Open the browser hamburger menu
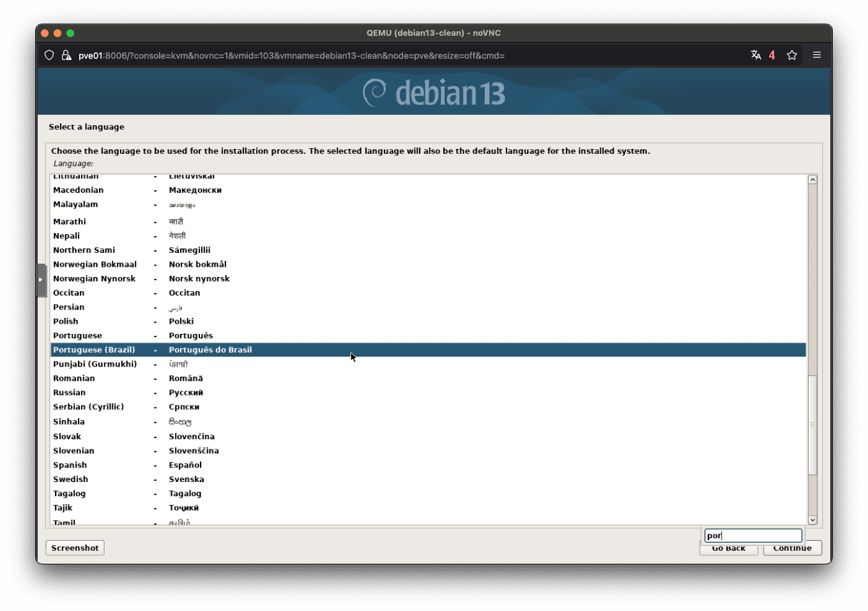The image size is (868, 611). pos(816,55)
